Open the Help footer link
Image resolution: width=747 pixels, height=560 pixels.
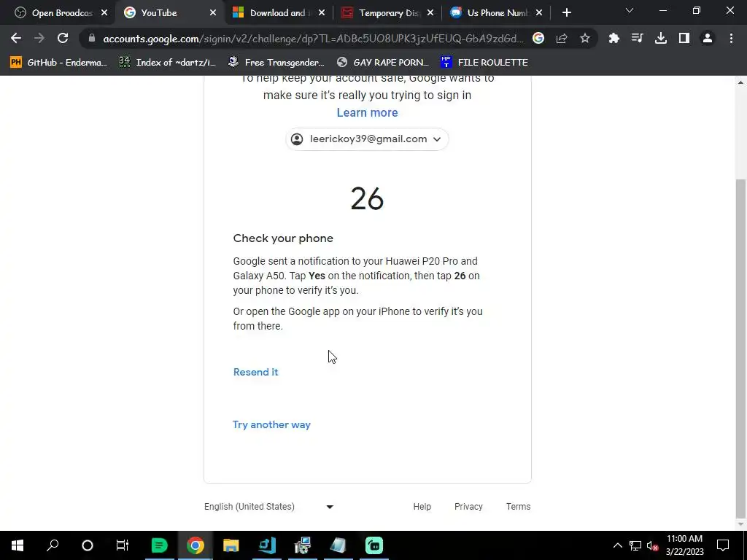tap(422, 507)
